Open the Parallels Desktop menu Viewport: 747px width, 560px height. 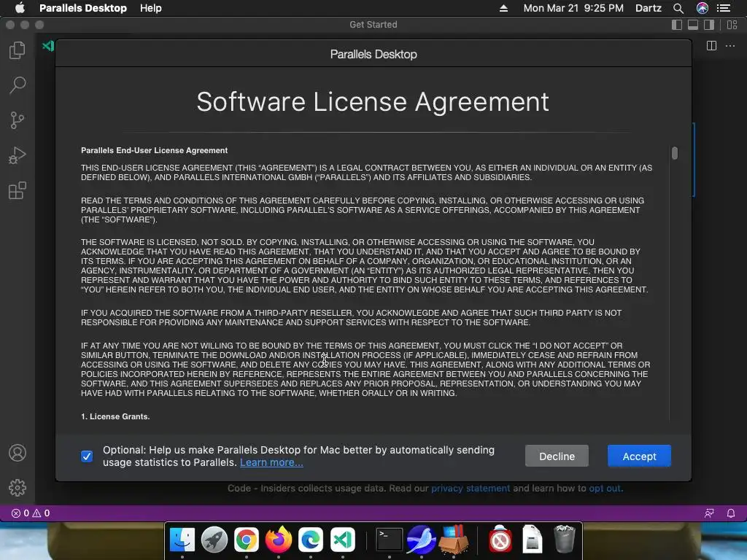coord(83,8)
